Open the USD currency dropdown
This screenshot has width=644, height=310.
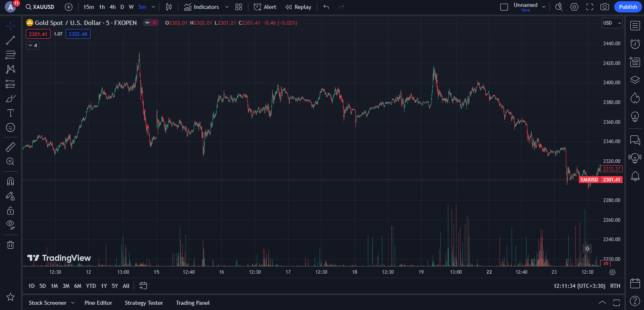(612, 23)
